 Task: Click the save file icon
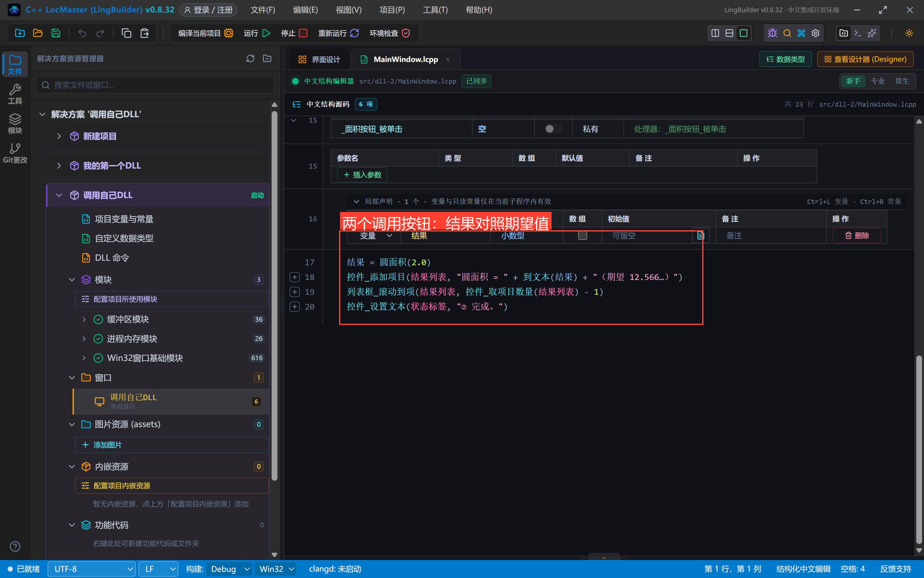[x=56, y=33]
